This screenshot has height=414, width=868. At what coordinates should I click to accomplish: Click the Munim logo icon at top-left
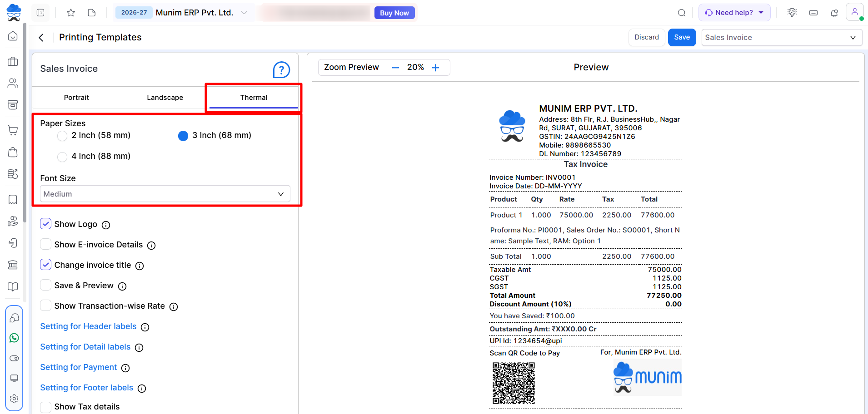click(14, 12)
